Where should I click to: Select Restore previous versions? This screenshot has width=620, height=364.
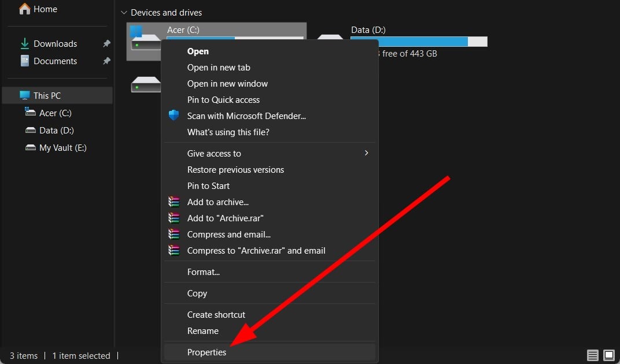click(x=270, y=169)
